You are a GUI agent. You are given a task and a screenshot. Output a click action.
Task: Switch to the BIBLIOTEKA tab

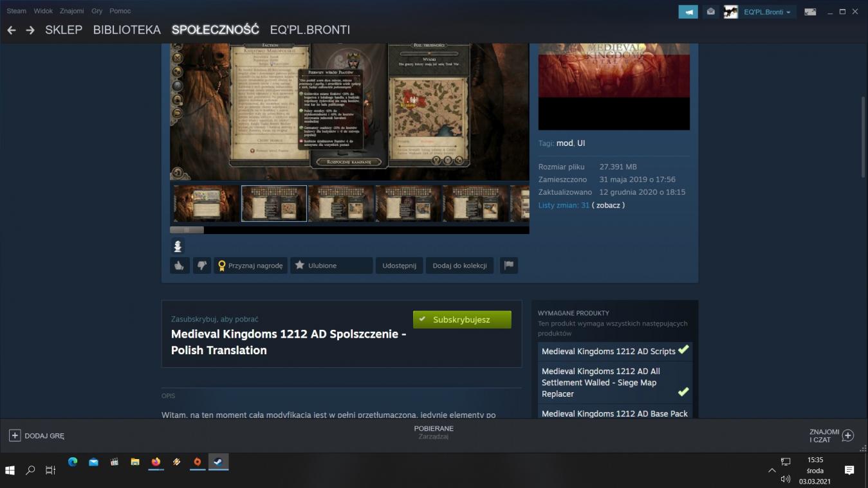point(127,30)
